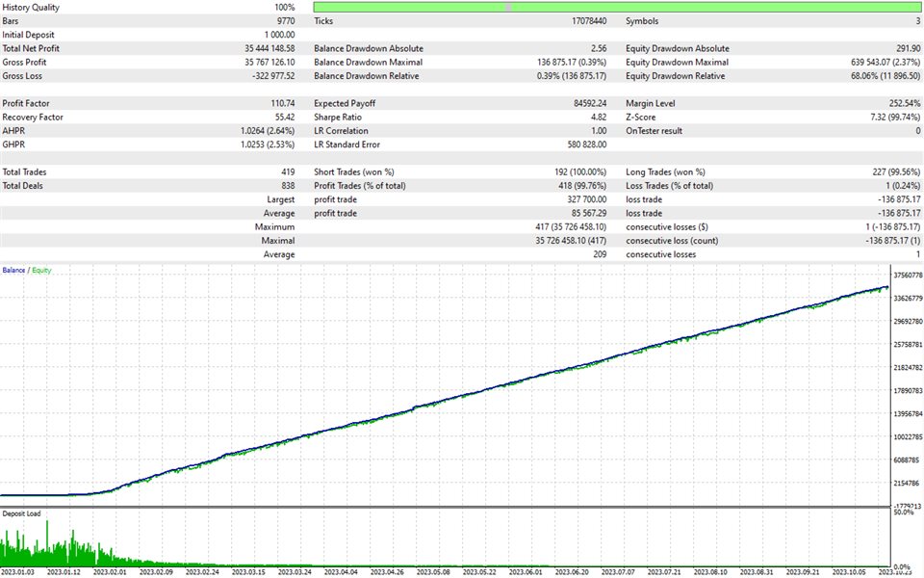Click the Initial Deposit value '1 000.00'

pyautogui.click(x=279, y=35)
